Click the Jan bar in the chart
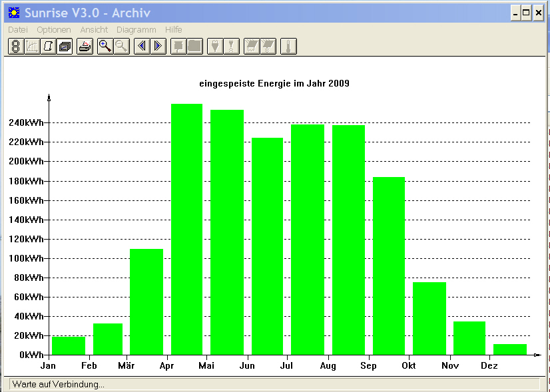This screenshot has height=392, width=550. click(x=69, y=345)
